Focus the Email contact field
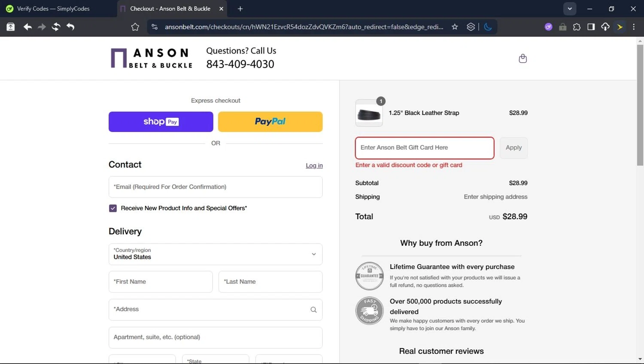 coord(216,187)
